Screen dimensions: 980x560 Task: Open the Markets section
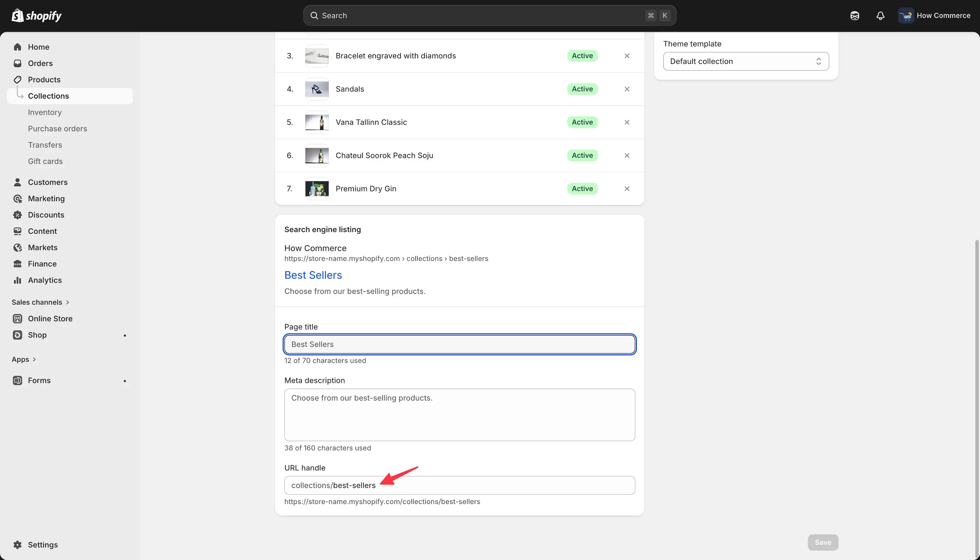[42, 248]
